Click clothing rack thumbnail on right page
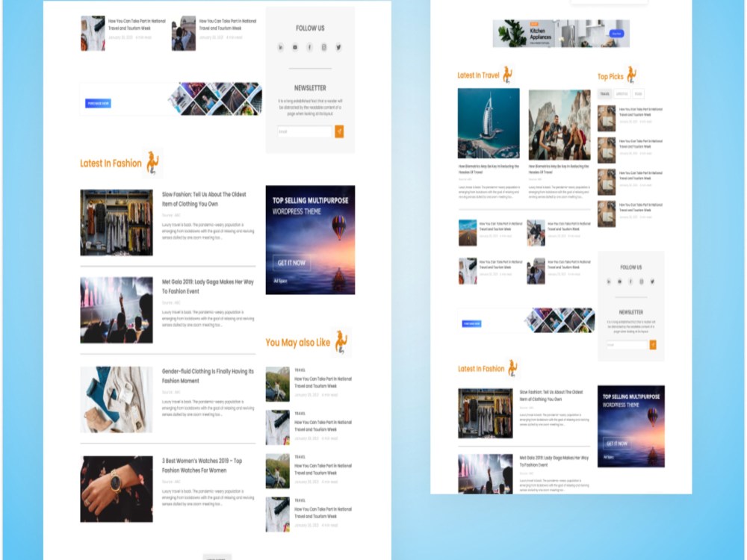 tap(486, 414)
